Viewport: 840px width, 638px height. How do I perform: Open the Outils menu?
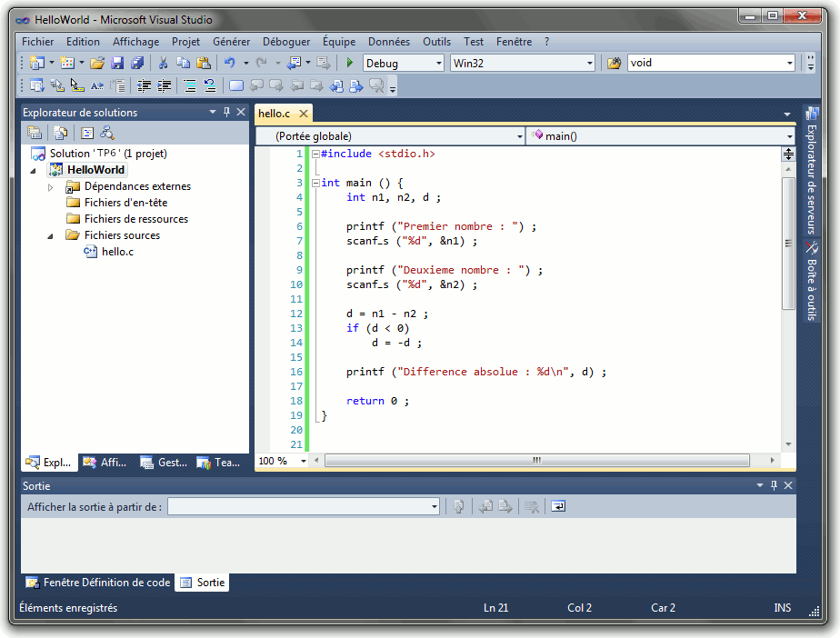tap(436, 42)
